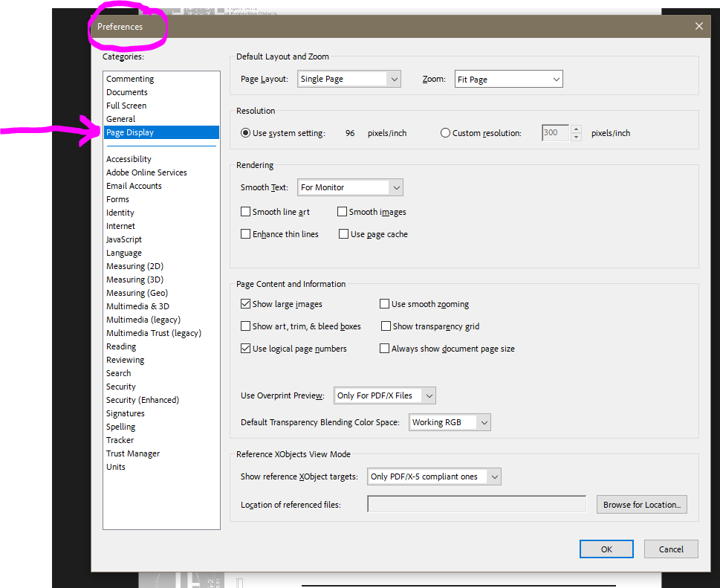Uncheck Use logical page numbers
This screenshot has width=720, height=588.
[x=246, y=348]
